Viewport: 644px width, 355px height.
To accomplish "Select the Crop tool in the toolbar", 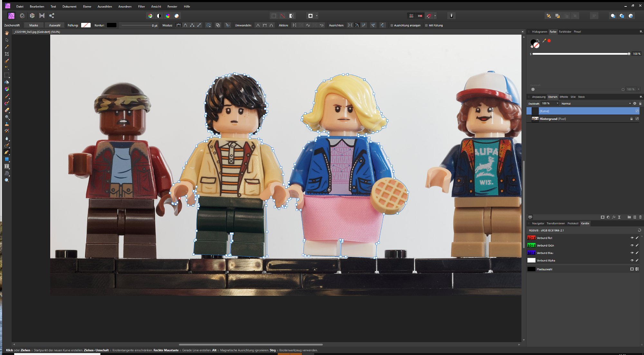I will [x=7, y=54].
